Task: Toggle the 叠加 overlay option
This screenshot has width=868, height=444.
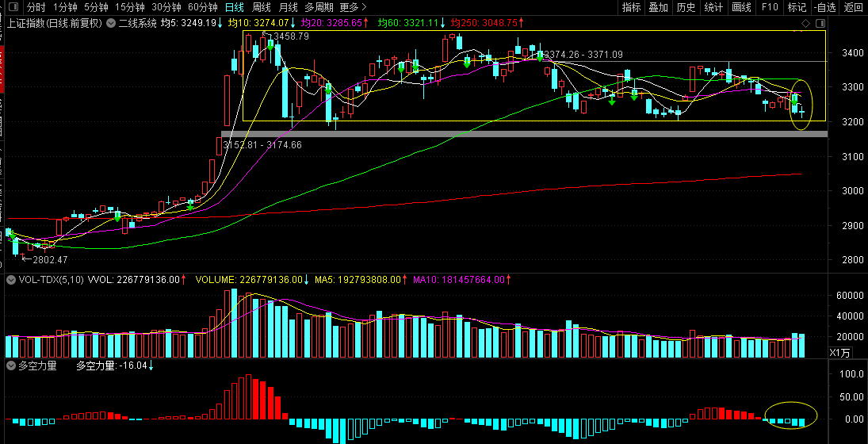Action: point(658,7)
